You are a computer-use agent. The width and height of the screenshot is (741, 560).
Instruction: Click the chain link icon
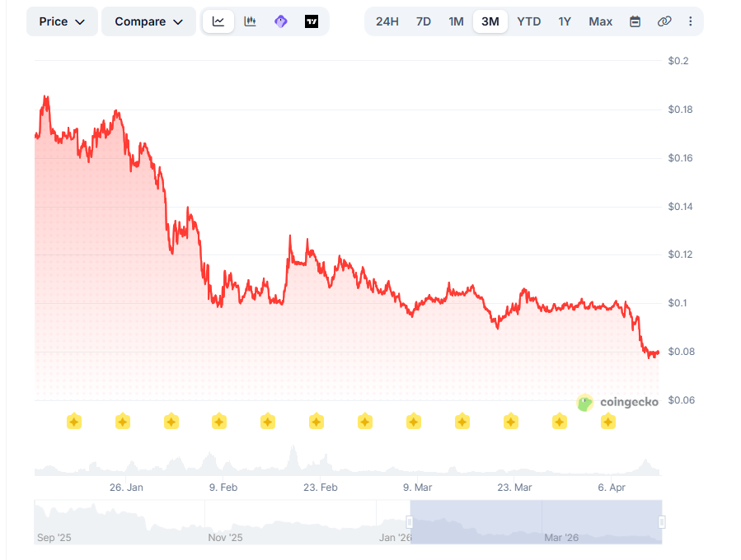664,21
